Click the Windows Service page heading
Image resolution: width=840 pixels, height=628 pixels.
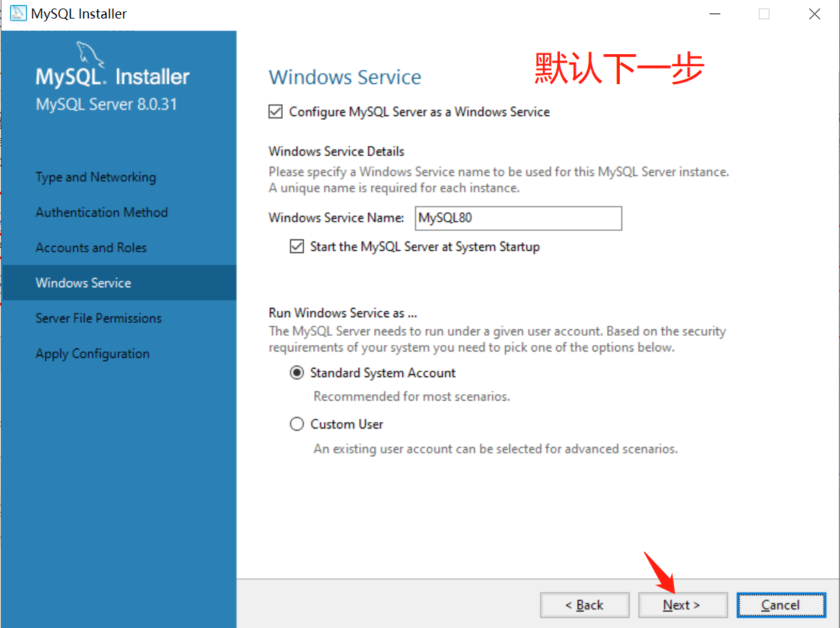[345, 77]
